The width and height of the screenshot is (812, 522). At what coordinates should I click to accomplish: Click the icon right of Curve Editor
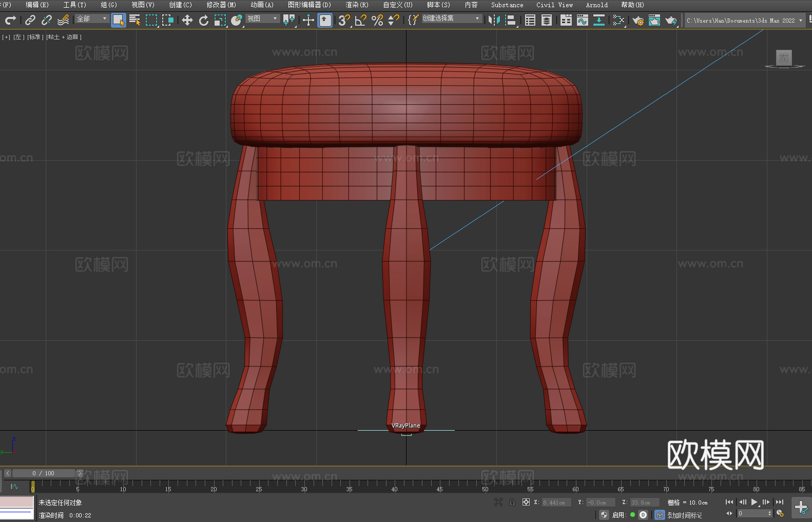(x=599, y=20)
